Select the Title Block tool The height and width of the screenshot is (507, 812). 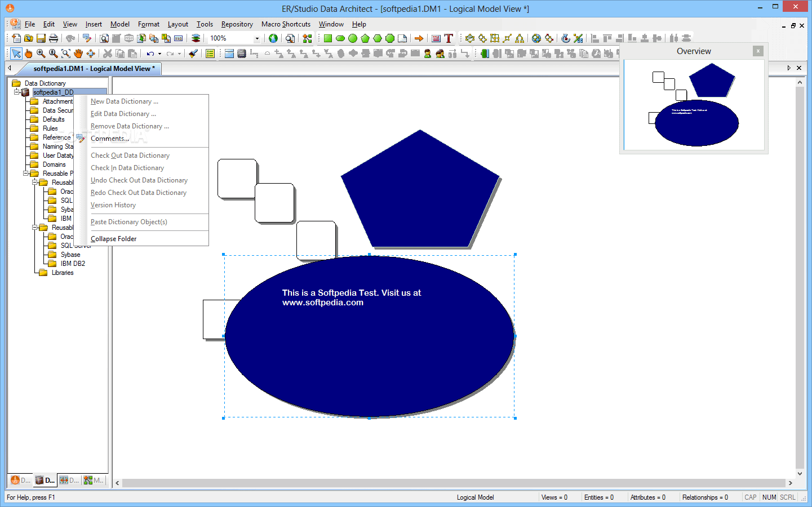pyautogui.click(x=436, y=38)
